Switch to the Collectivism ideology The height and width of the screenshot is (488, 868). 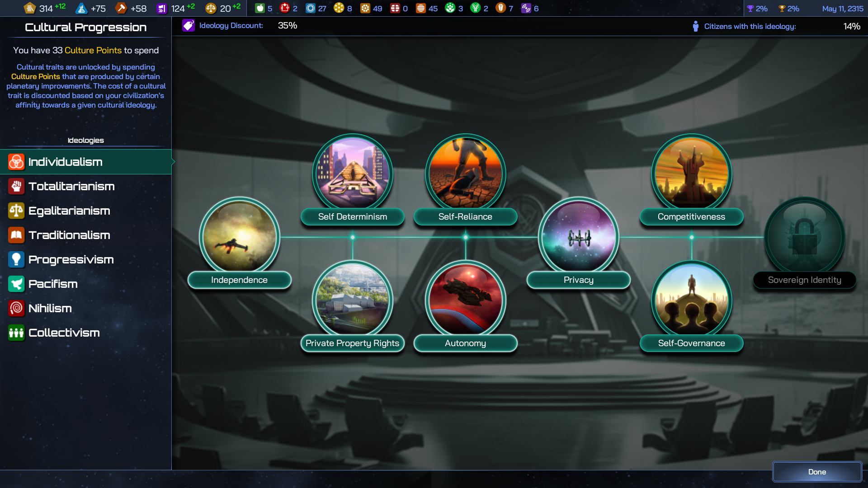coord(64,333)
